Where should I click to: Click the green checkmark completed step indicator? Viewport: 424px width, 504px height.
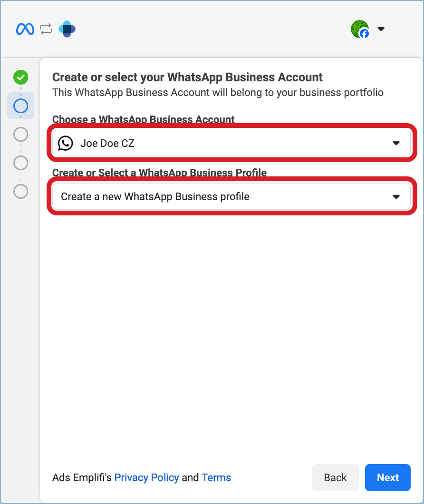(x=20, y=78)
